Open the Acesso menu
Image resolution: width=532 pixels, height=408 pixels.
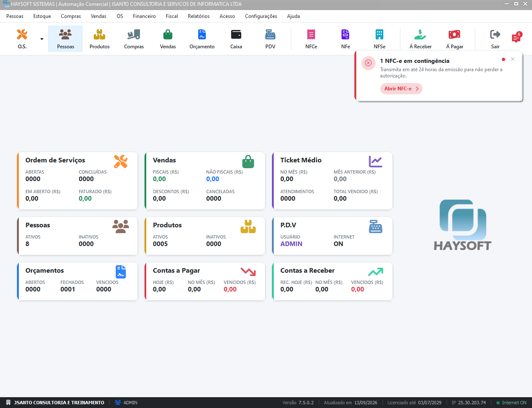click(x=227, y=16)
